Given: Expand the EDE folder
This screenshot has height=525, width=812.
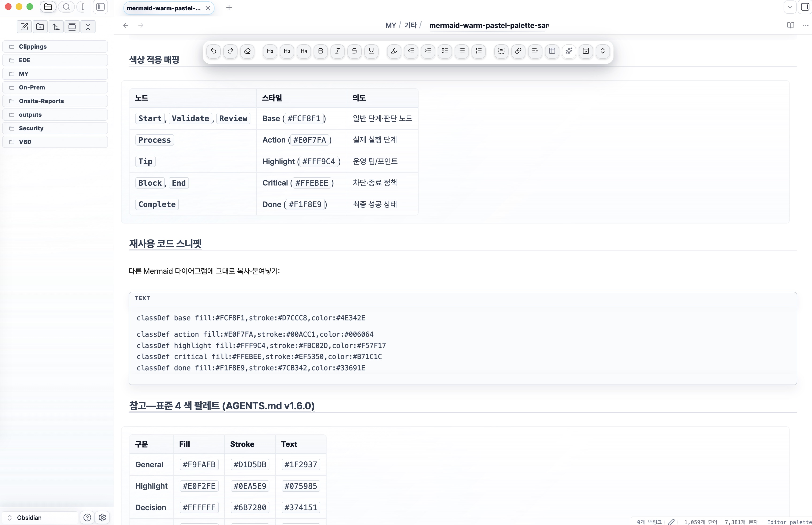Looking at the screenshot, I should [x=55, y=60].
